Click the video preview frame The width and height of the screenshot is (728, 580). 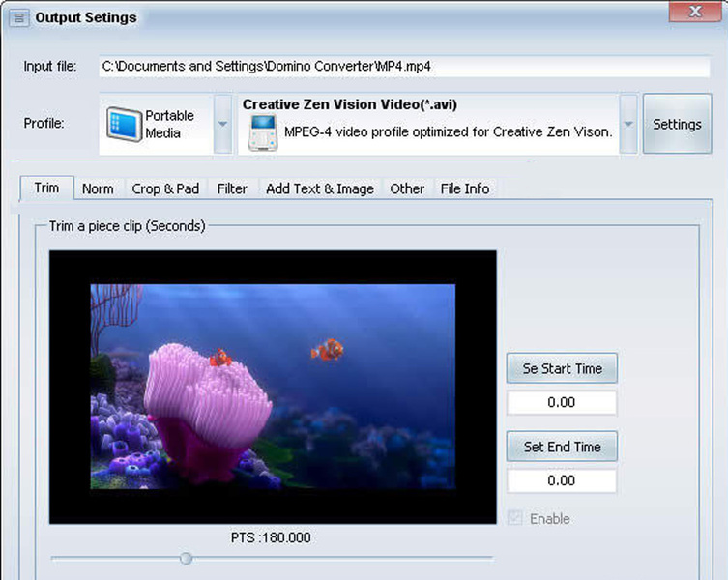pyautogui.click(x=273, y=387)
